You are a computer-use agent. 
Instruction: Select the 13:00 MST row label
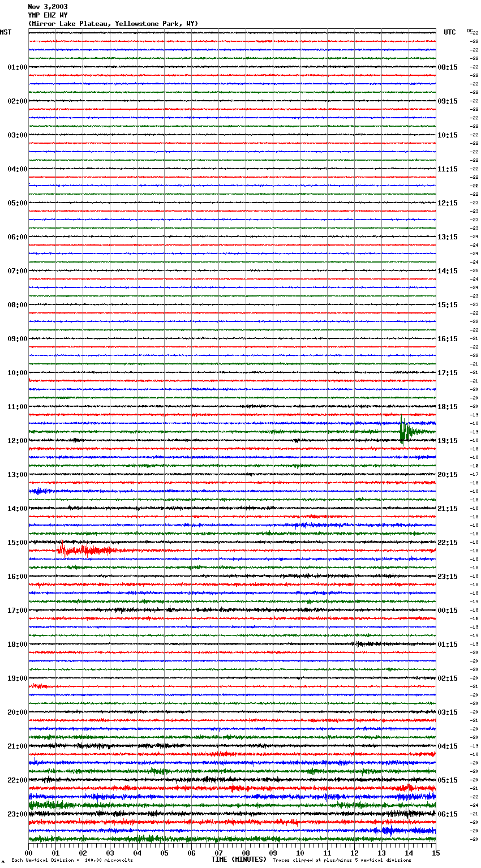tap(17, 475)
